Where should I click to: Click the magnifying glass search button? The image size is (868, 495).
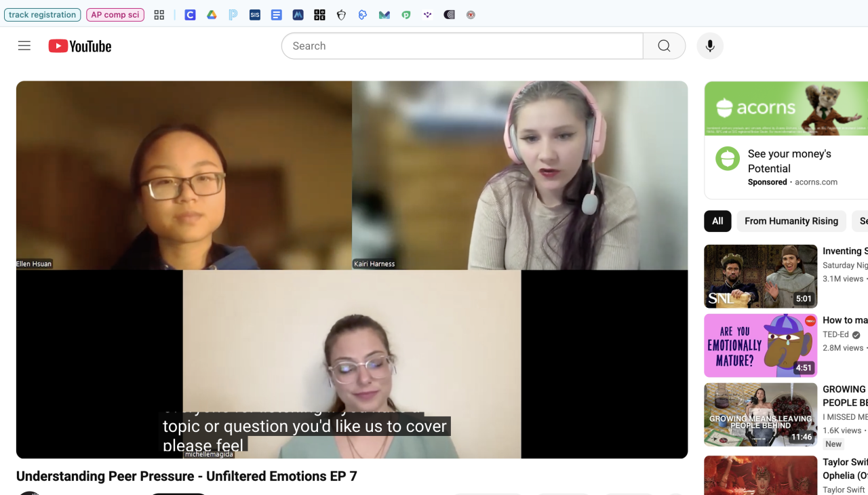(x=664, y=46)
